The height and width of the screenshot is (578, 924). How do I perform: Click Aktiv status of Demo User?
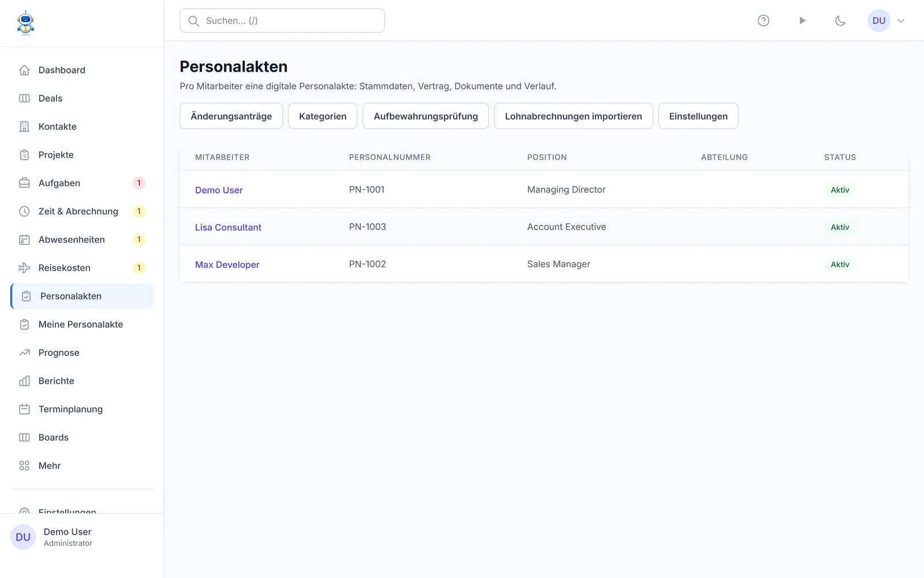(840, 190)
